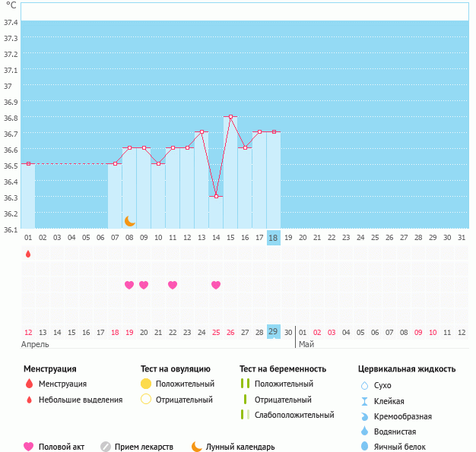Image resolution: width=476 pixels, height=452 pixels.
Task: Click the 'Прием лекарств' legend label
Action: point(144,447)
